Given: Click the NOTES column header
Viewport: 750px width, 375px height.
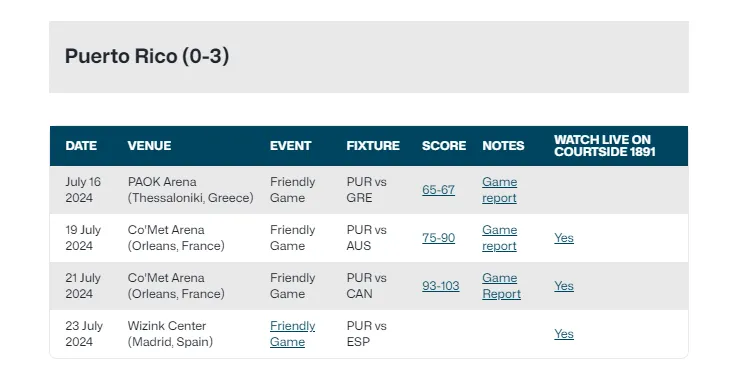Looking at the screenshot, I should tap(503, 146).
